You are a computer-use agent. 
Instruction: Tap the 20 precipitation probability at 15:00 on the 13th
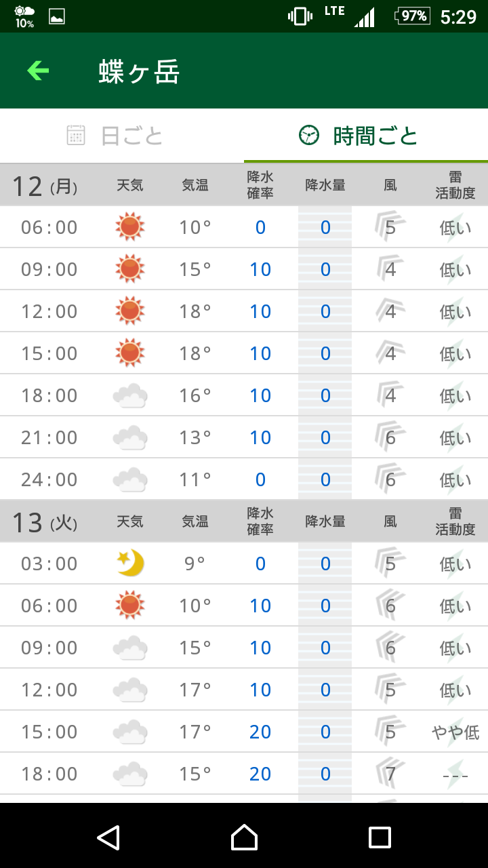[x=260, y=732]
